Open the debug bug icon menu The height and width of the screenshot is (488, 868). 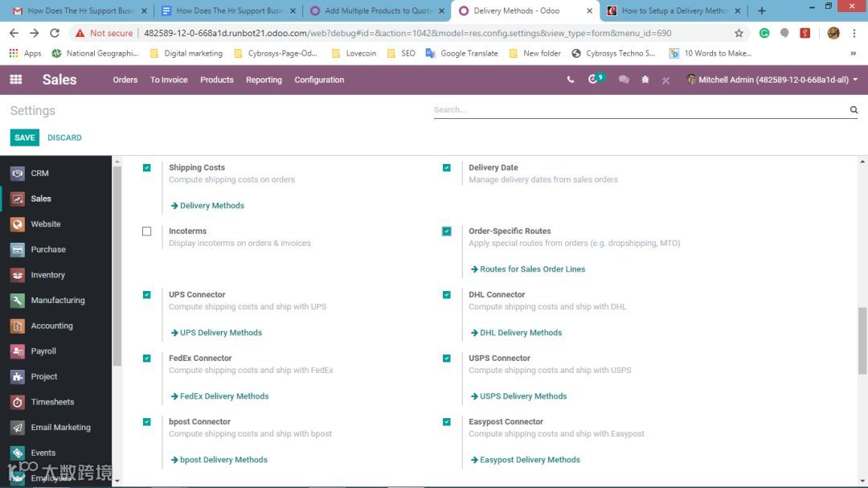(x=645, y=80)
